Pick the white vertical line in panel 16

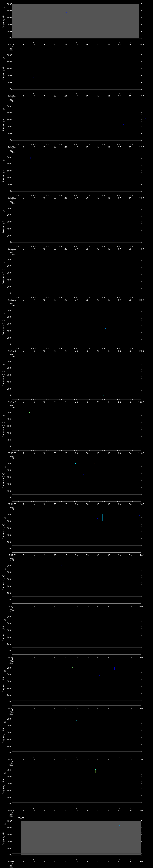click(95, 771)
